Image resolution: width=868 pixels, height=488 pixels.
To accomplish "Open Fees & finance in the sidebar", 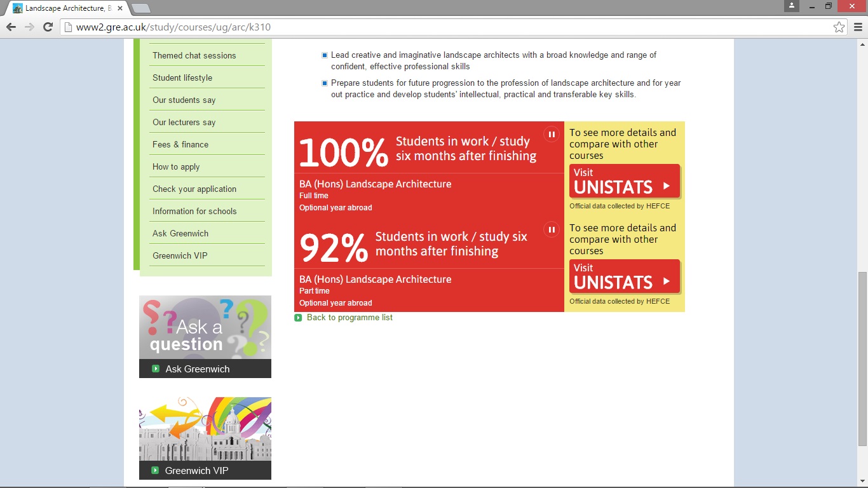I will [x=180, y=144].
